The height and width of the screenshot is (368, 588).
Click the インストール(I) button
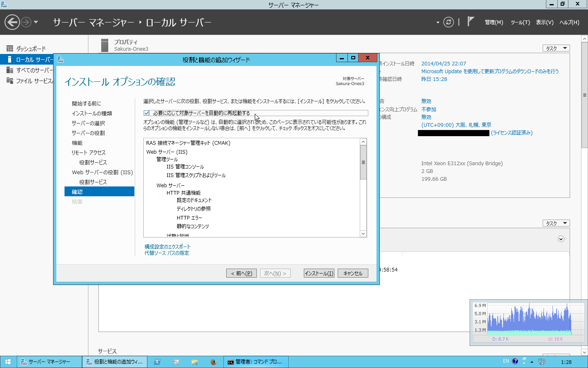319,273
